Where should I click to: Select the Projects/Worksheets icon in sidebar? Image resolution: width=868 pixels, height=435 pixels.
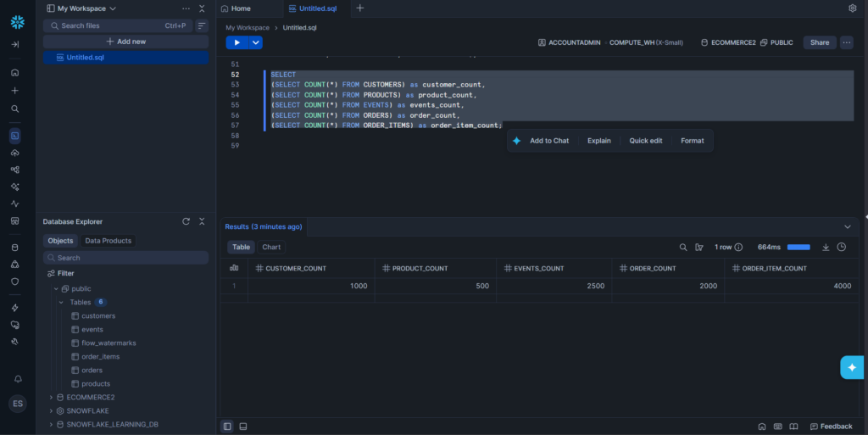[x=15, y=136]
